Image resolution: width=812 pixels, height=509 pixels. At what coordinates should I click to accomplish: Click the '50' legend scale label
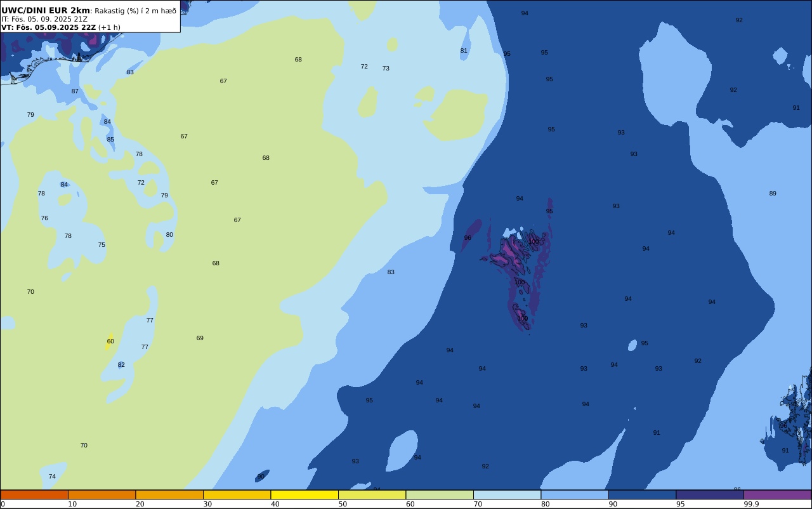(343, 504)
